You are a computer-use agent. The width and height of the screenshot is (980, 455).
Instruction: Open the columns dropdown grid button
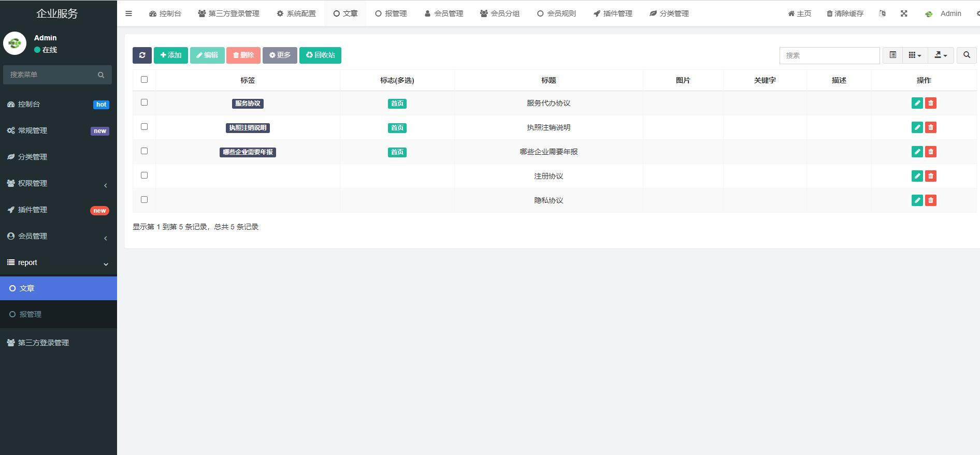[x=915, y=55]
